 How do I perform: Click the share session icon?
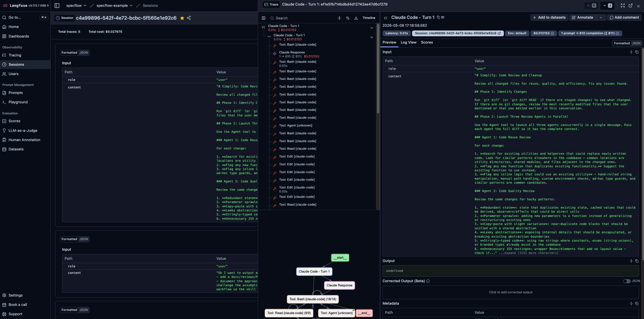tap(189, 18)
